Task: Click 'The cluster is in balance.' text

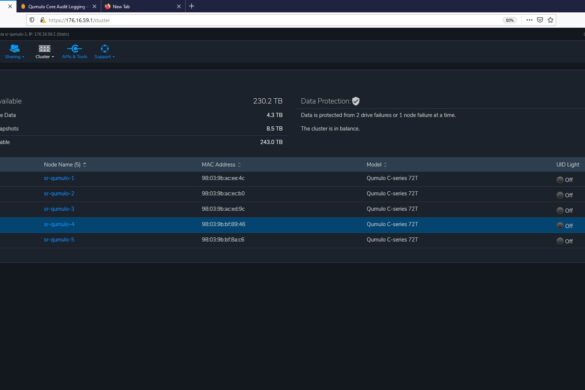Action: tap(330, 128)
